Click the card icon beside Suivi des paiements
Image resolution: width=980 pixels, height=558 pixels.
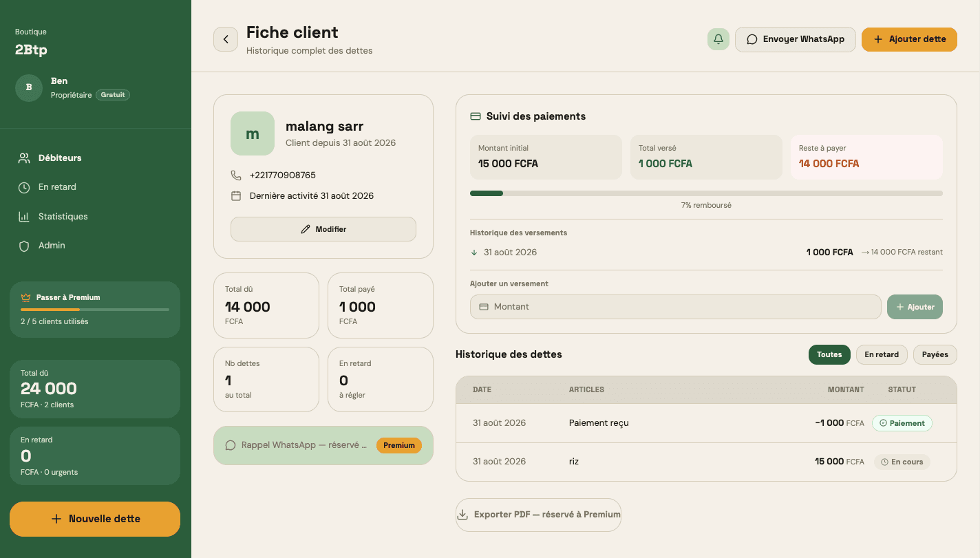click(476, 116)
